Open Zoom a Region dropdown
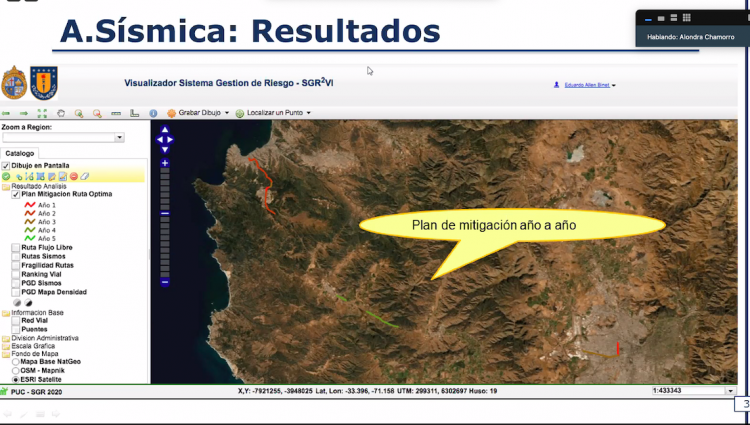 [119, 138]
